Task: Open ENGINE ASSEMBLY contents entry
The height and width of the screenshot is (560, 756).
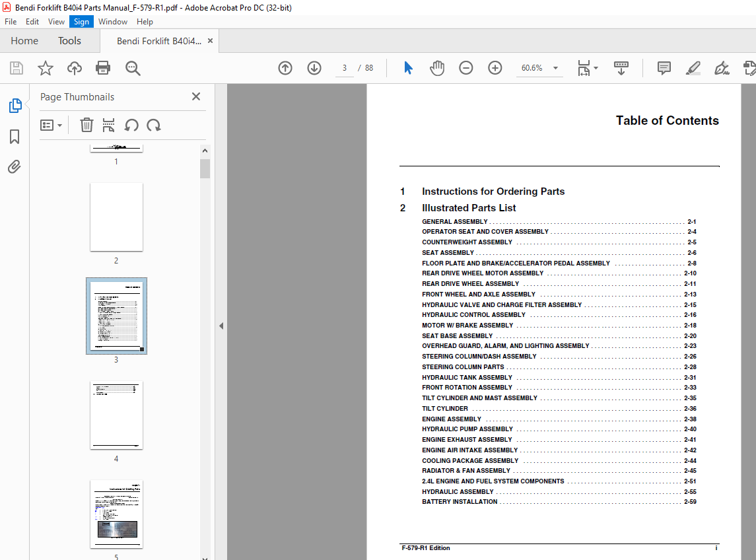Action: coord(559,419)
